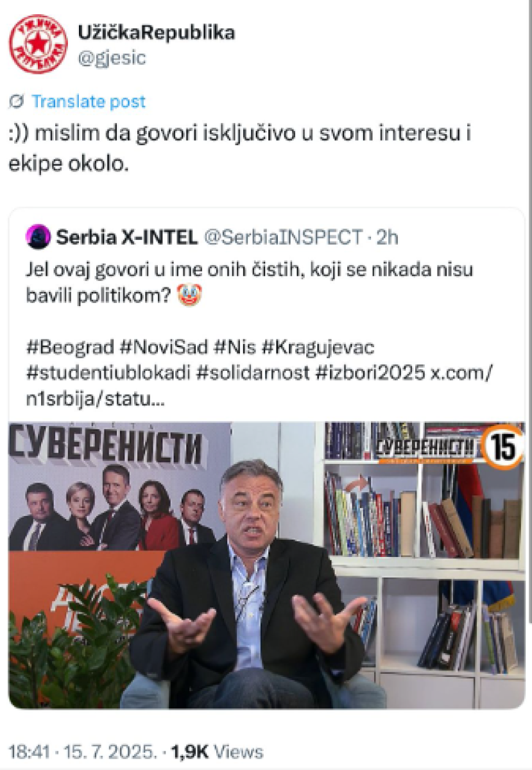Open the @SerbiaINSPECT handle
This screenshot has width=532, height=770.
pyautogui.click(x=282, y=237)
